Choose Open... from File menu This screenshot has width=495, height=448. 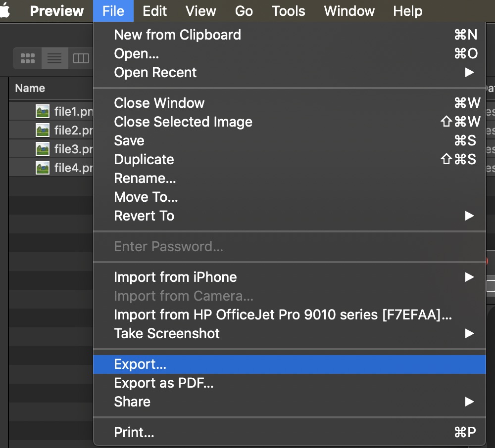click(290, 53)
